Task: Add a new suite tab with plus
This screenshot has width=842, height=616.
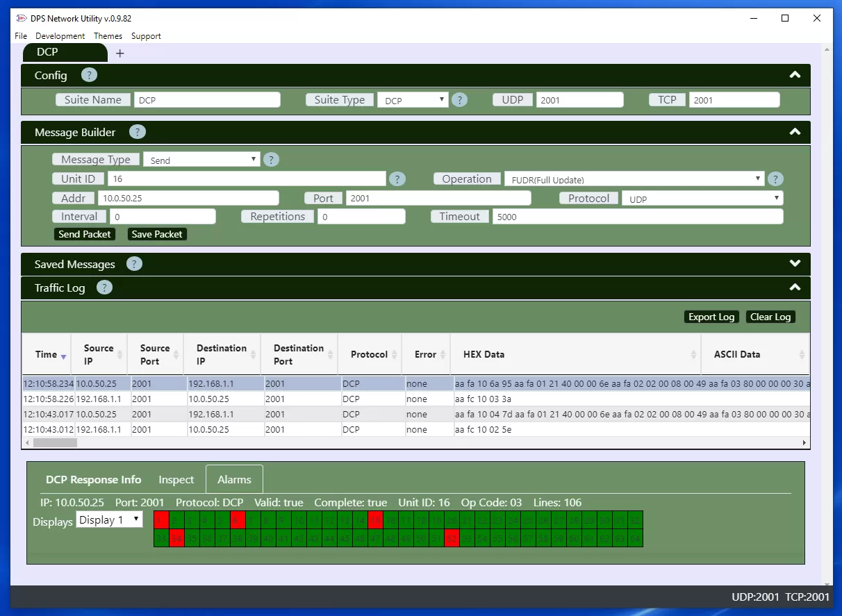Action: (x=119, y=53)
